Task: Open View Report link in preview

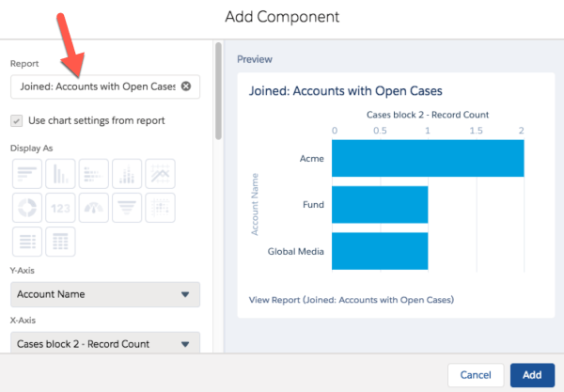Action: point(352,300)
